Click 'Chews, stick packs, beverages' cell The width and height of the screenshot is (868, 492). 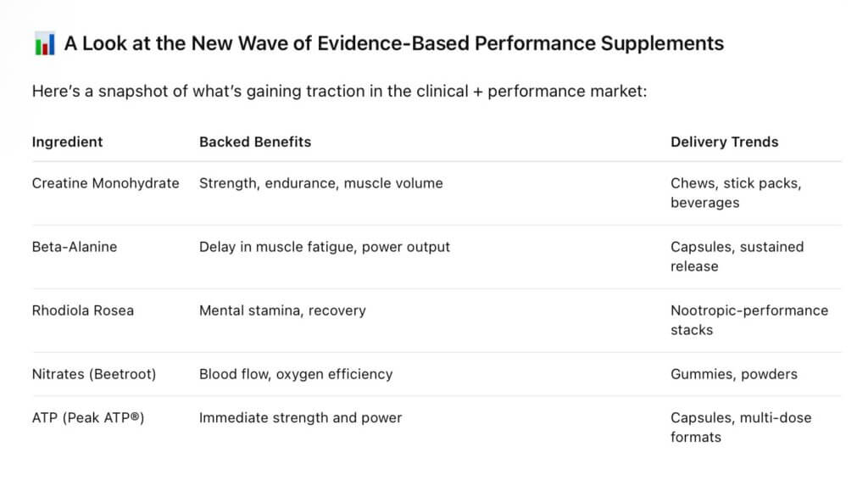(x=736, y=193)
